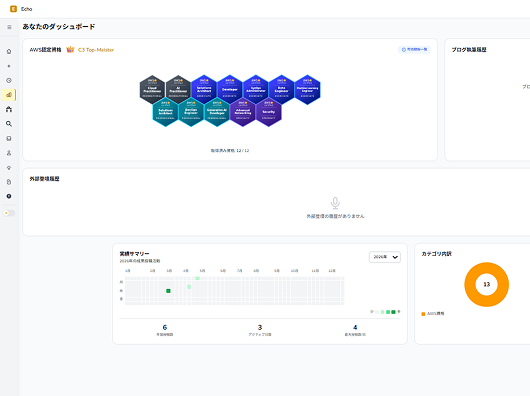Click the number 6 summary statistic
The width and height of the screenshot is (530, 396).
pyautogui.click(x=165, y=327)
